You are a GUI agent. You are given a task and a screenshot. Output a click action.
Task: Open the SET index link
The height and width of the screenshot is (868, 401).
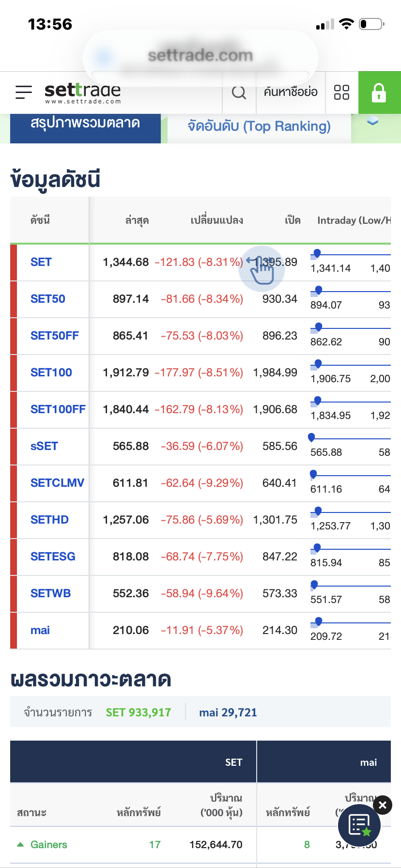41,262
